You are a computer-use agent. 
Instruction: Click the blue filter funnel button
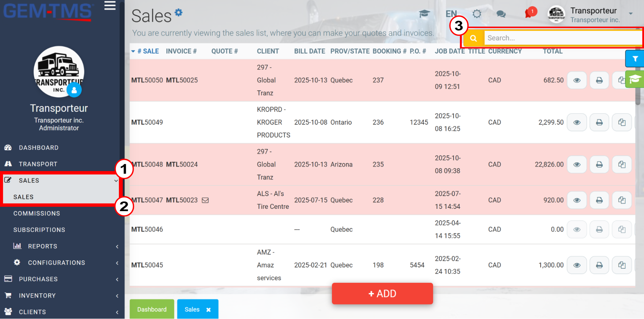tap(635, 59)
